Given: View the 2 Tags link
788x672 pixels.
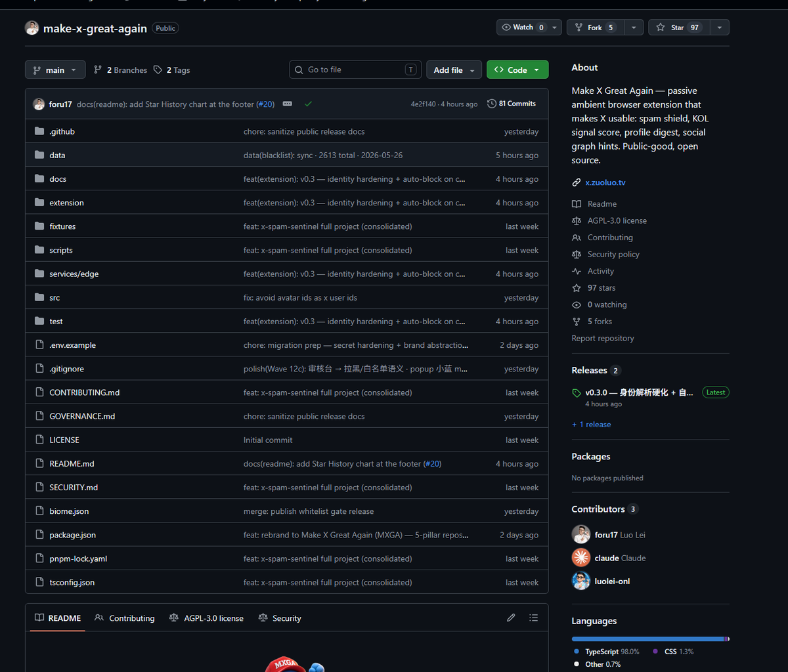Looking at the screenshot, I should point(171,70).
